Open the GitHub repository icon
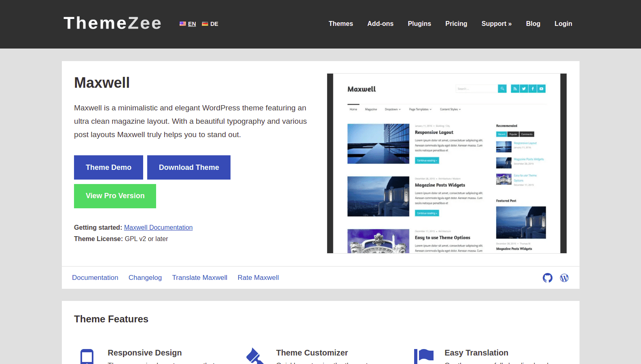The width and height of the screenshot is (641, 364). [x=548, y=278]
